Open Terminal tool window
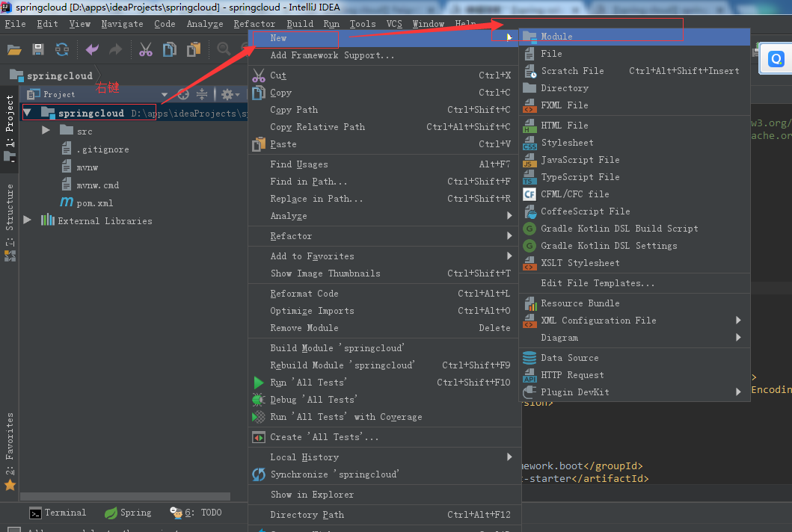The height and width of the screenshot is (532, 792). click(58, 513)
